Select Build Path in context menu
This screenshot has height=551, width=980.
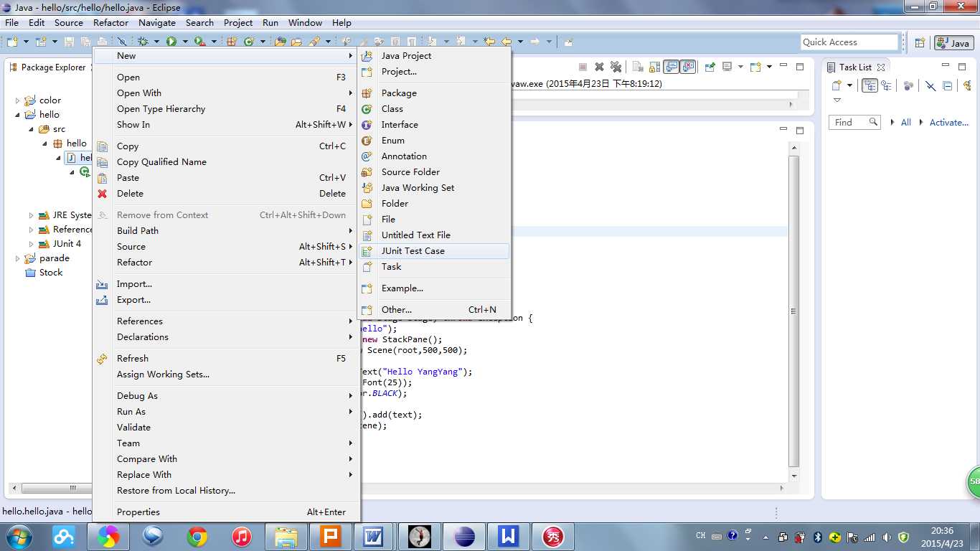(x=227, y=230)
